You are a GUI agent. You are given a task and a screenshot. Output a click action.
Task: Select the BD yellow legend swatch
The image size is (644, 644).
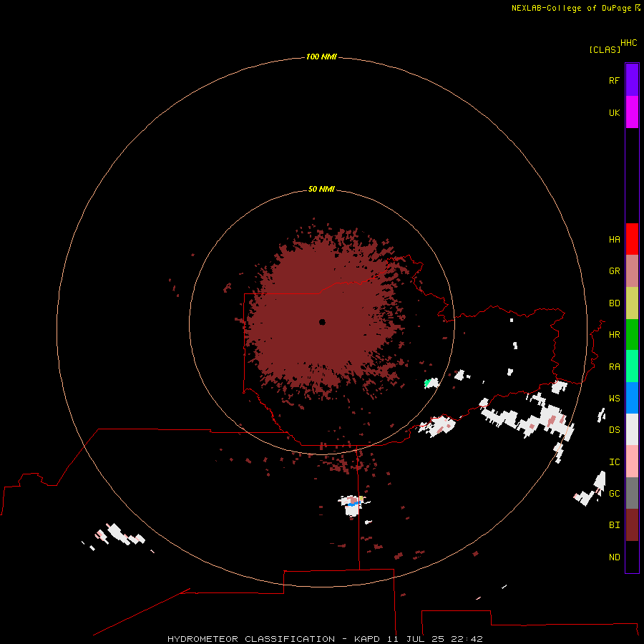point(632,303)
